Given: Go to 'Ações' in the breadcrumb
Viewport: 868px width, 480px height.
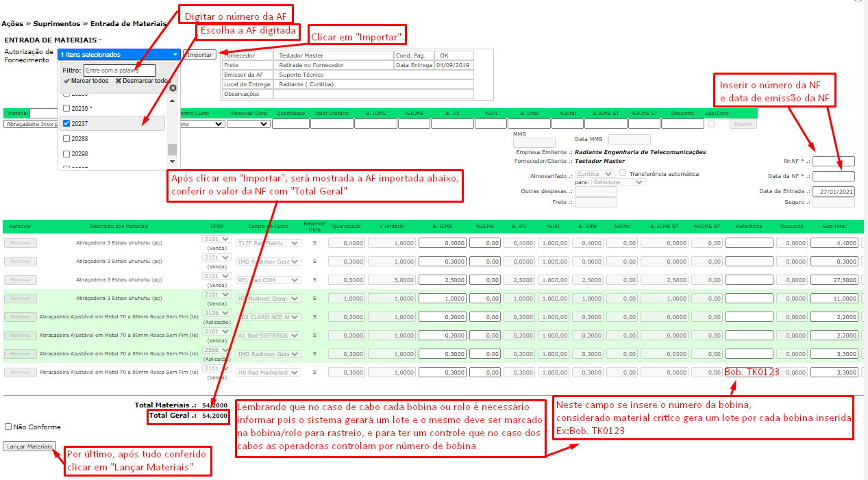Looking at the screenshot, I should click(x=13, y=23).
